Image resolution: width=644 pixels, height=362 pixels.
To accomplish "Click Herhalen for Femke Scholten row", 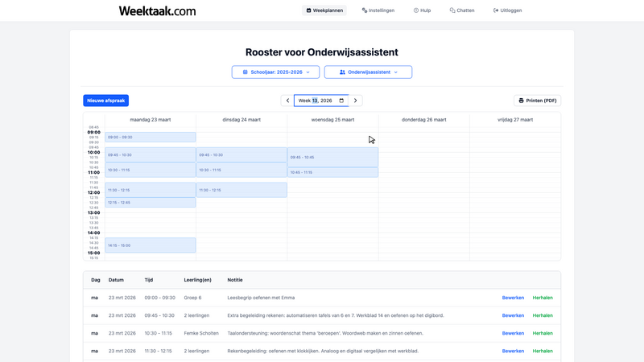I will (x=543, y=333).
